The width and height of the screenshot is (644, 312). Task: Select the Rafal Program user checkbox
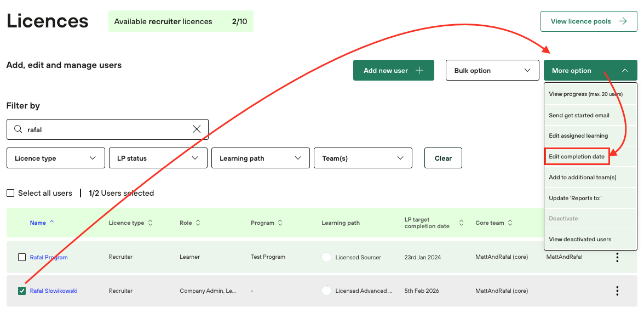(22, 257)
